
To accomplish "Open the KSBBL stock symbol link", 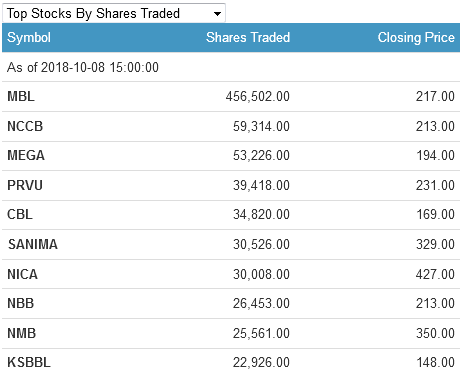I will tap(29, 362).
